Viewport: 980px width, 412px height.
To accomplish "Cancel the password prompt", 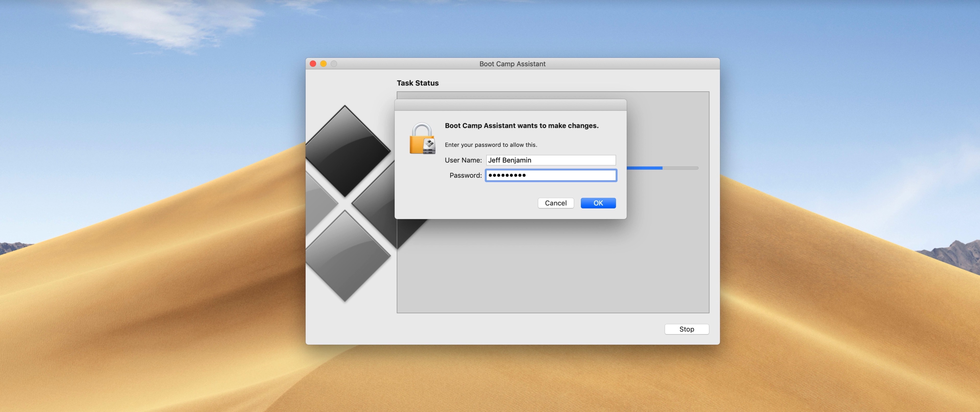I will point(555,203).
